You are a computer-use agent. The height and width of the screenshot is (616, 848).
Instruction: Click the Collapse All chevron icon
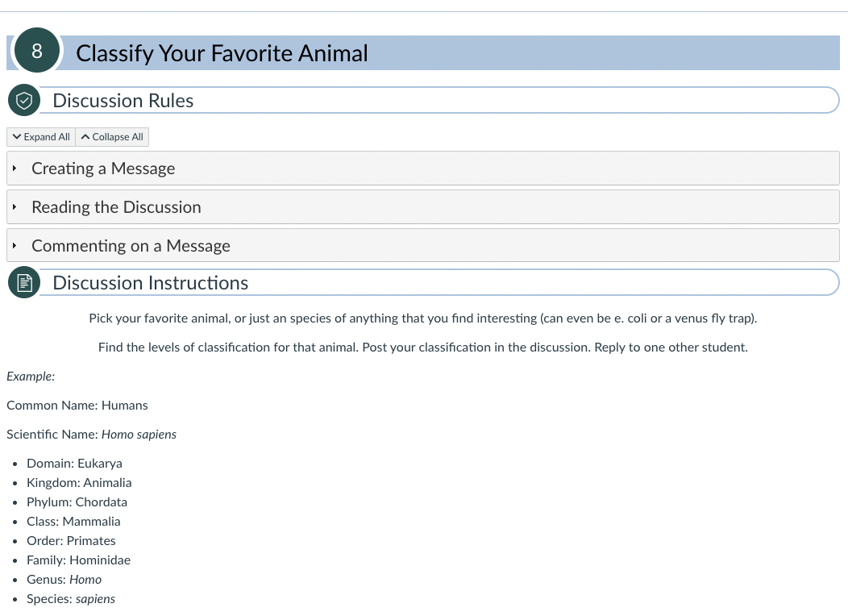(x=85, y=137)
